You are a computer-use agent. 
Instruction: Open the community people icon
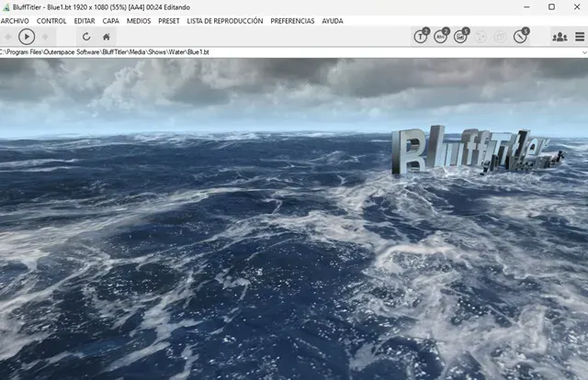pyautogui.click(x=560, y=37)
